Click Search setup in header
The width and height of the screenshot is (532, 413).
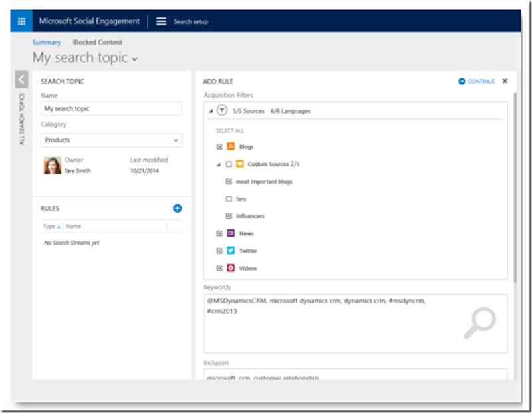pyautogui.click(x=191, y=22)
